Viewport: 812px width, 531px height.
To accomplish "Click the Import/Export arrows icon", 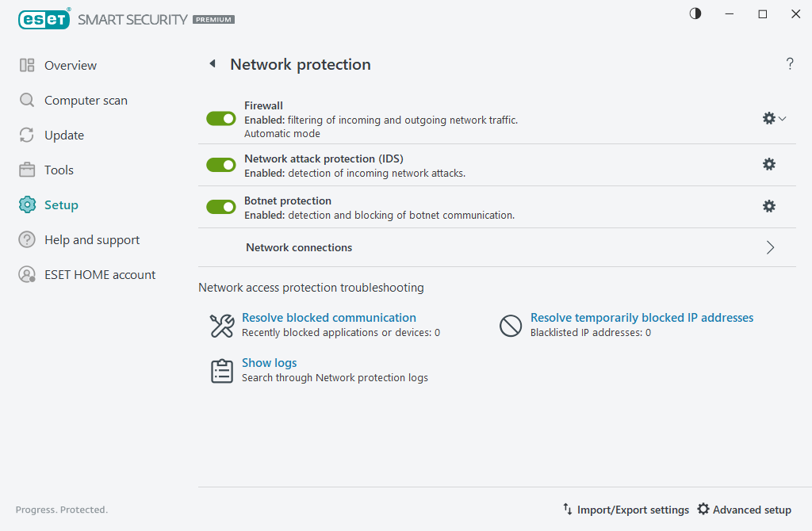I will [x=568, y=509].
